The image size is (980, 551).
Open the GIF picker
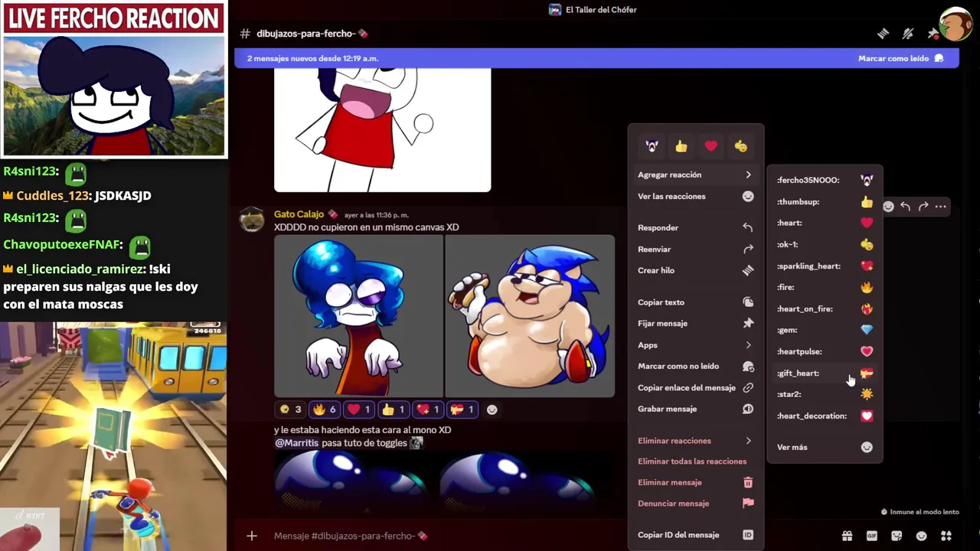tap(871, 536)
